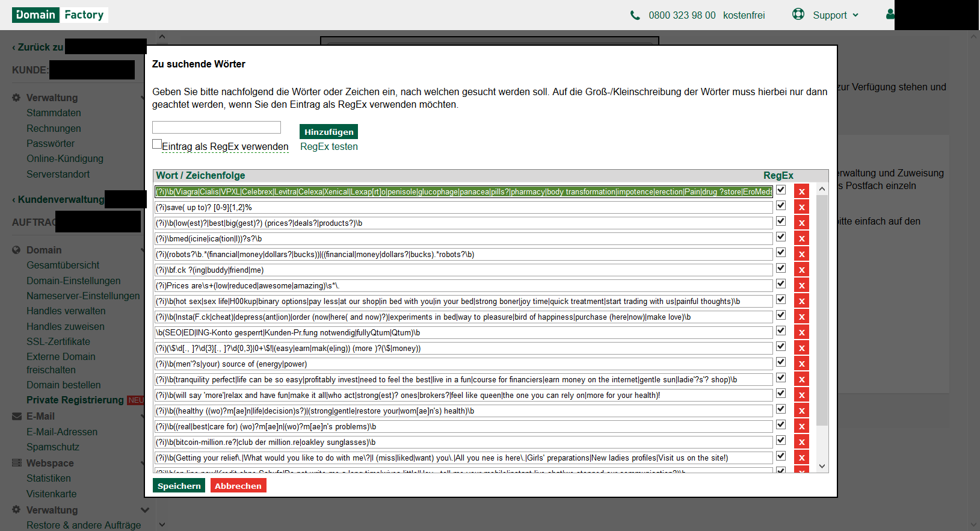This screenshot has width=980, height=531.
Task: Delete the real|best|care for row
Action: [x=801, y=426]
